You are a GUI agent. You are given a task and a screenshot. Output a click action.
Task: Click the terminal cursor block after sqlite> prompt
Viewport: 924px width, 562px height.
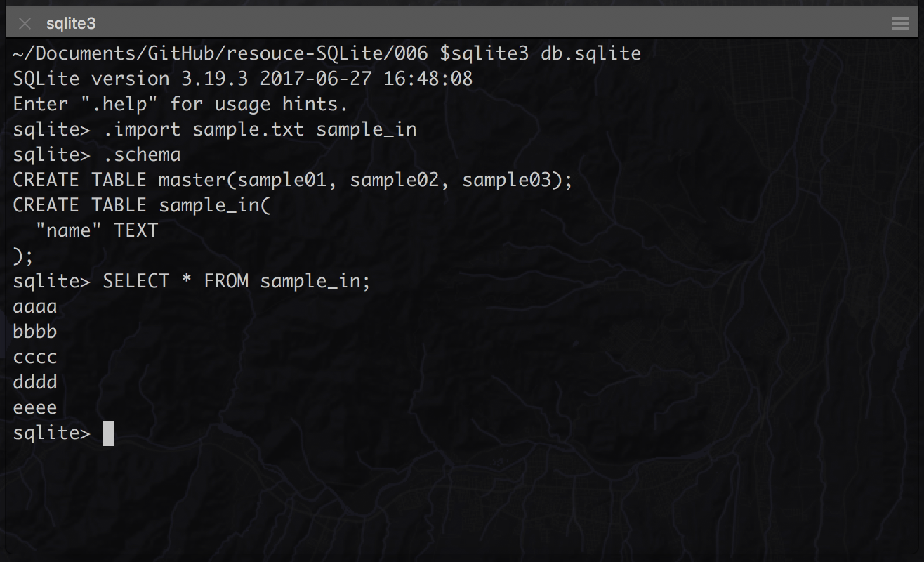click(x=108, y=433)
